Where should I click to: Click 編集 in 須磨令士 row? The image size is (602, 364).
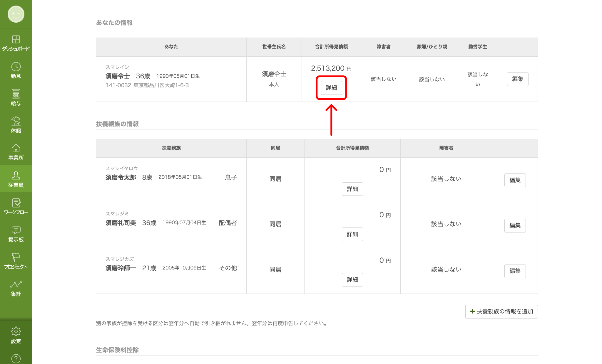[518, 79]
